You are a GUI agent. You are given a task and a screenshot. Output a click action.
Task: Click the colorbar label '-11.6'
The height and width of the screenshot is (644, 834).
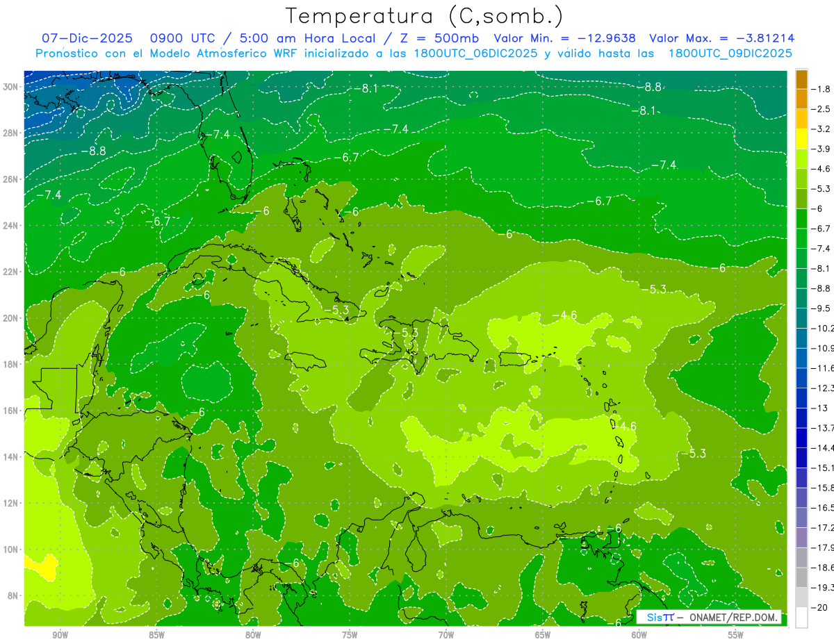(822, 368)
